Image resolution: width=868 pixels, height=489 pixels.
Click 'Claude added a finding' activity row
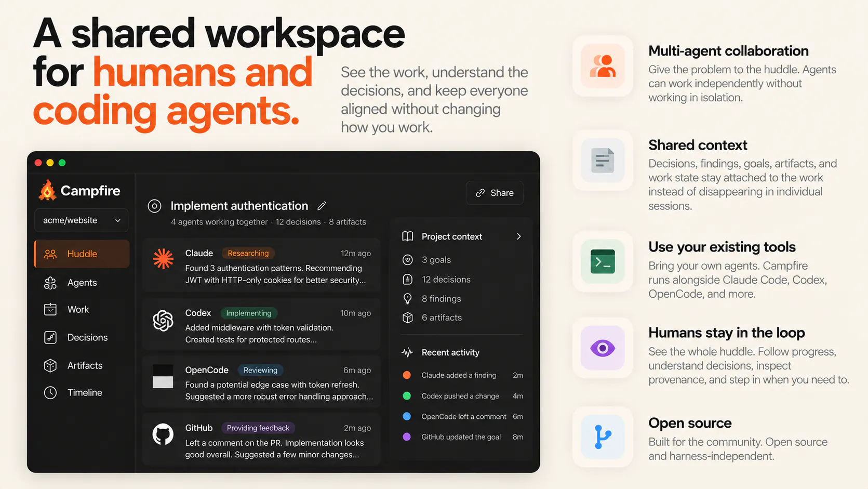[462, 375]
